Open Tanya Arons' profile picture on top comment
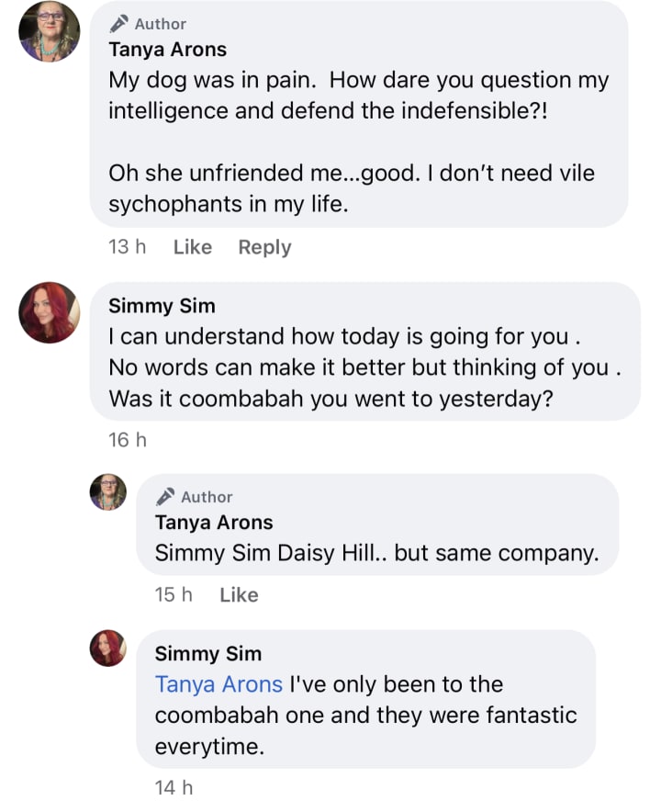The width and height of the screenshot is (661, 812). tap(48, 33)
